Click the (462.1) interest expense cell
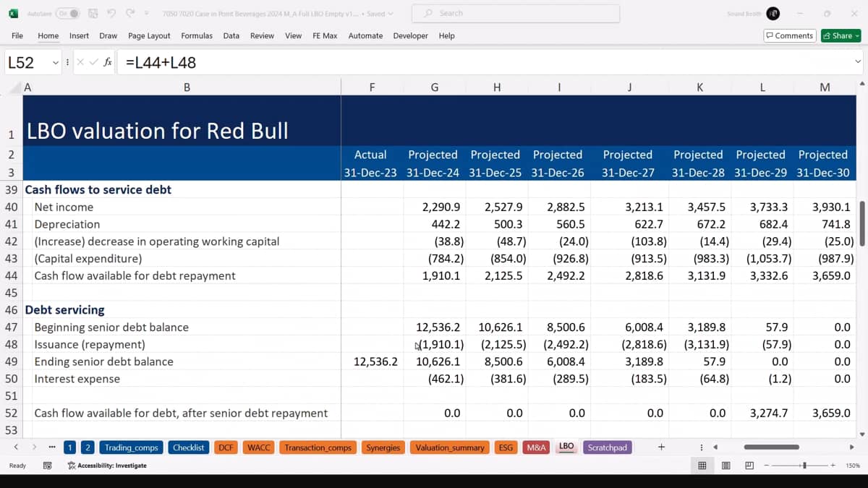The height and width of the screenshot is (488, 868). (x=435, y=379)
